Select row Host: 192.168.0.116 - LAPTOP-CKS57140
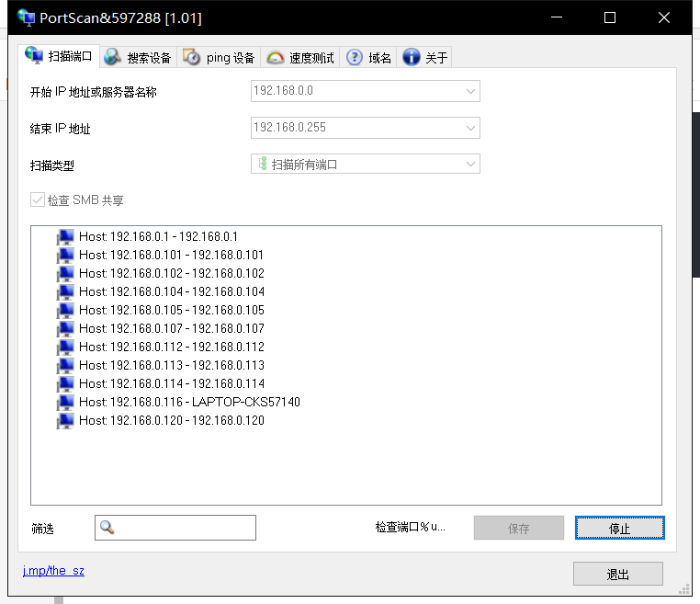The height and width of the screenshot is (604, 700). click(x=189, y=402)
